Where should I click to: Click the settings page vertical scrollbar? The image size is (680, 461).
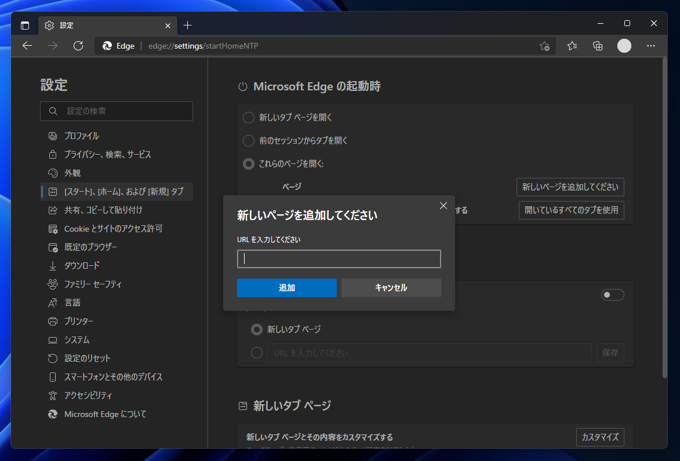pos(664,217)
